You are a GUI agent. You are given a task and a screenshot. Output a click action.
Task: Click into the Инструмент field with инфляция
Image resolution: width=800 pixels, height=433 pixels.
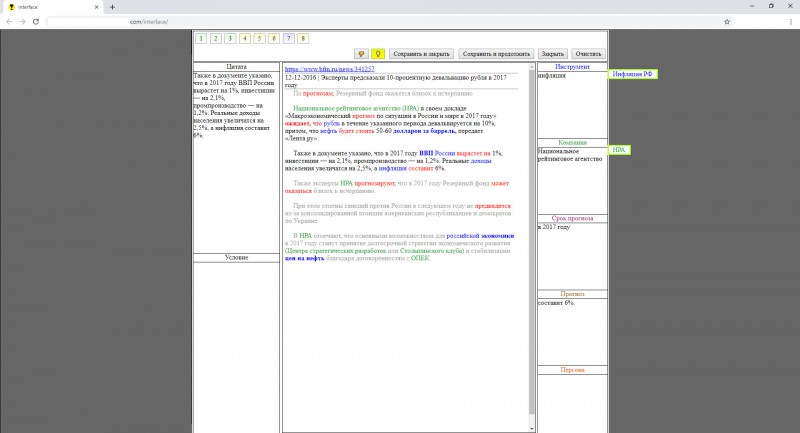point(572,105)
